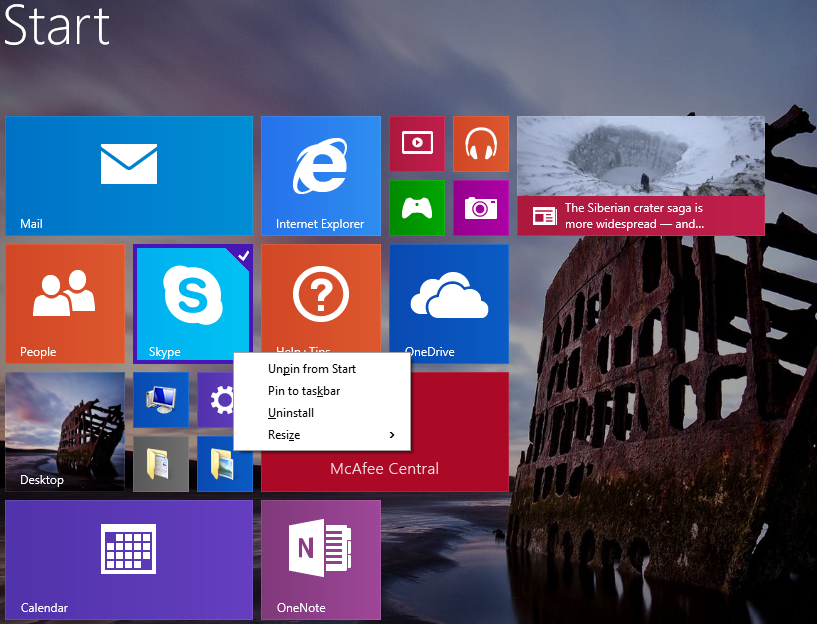Image resolution: width=817 pixels, height=624 pixels.
Task: Open the Desktop tile thumbnail
Action: [x=65, y=432]
